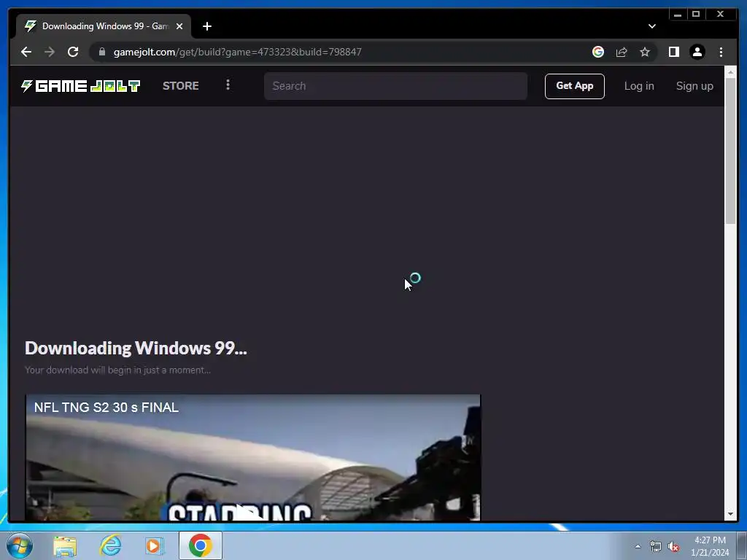Maximize the Chrome window

click(696, 15)
